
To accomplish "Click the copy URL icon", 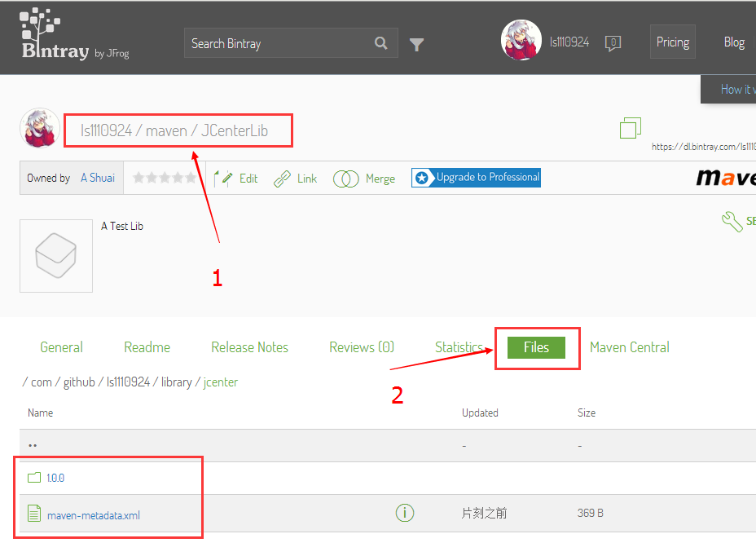I will coord(631,128).
